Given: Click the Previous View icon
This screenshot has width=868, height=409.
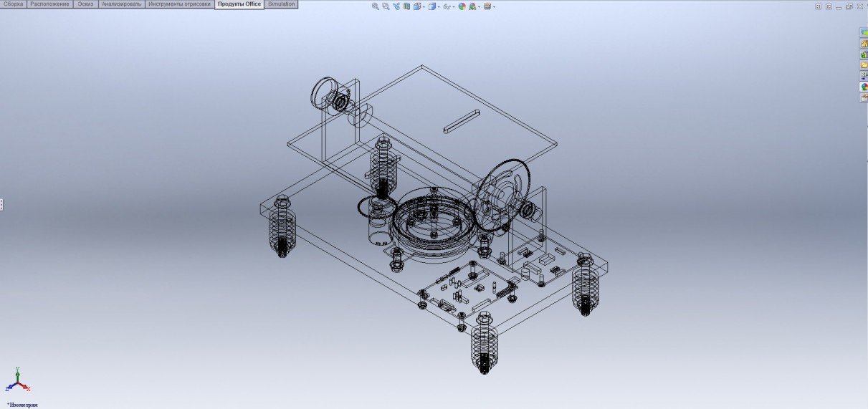Looking at the screenshot, I should click(x=396, y=6).
